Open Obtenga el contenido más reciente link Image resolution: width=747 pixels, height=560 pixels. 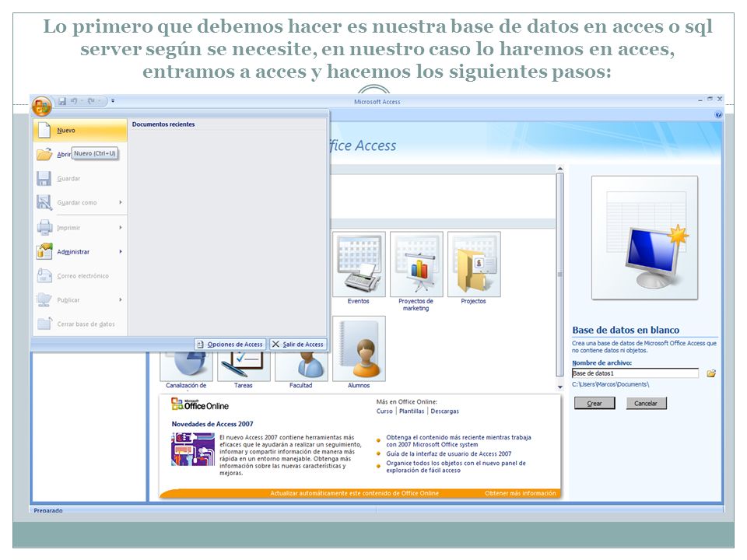pos(458,441)
